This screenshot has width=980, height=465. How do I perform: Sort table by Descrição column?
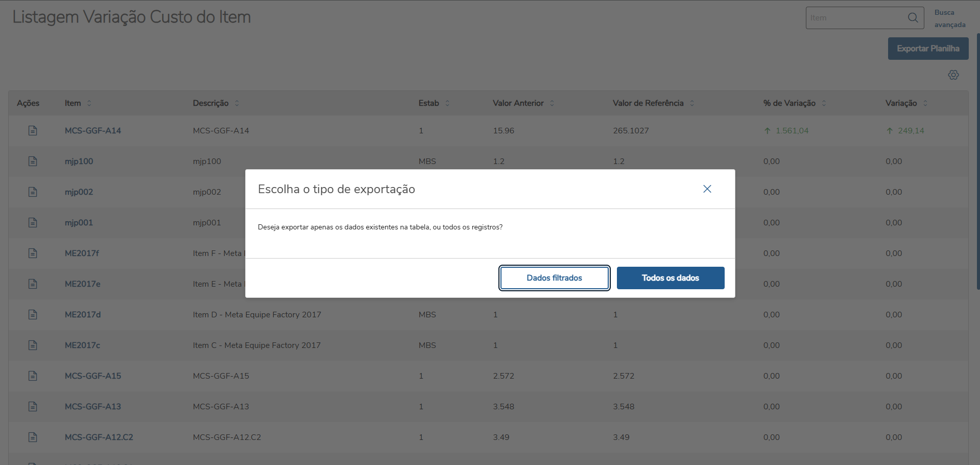coord(237,103)
